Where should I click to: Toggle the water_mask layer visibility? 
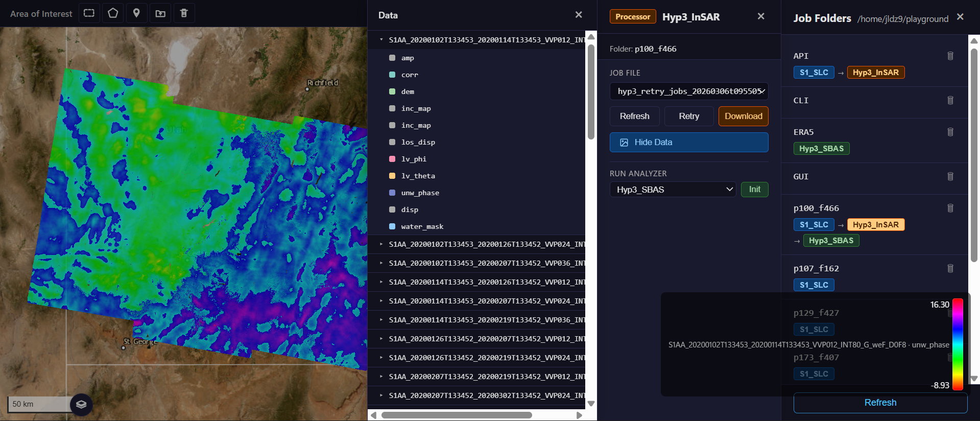[392, 226]
